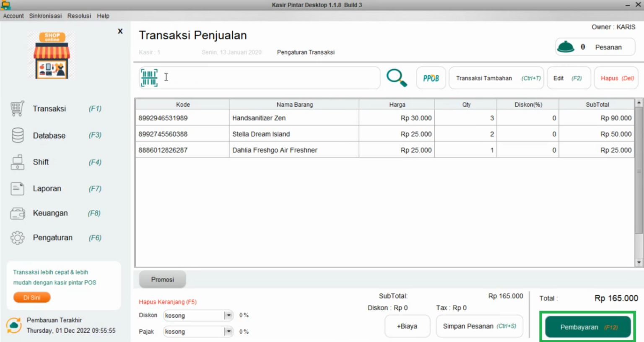
Task: Select the Keuangan finance icon
Action: coord(17,213)
